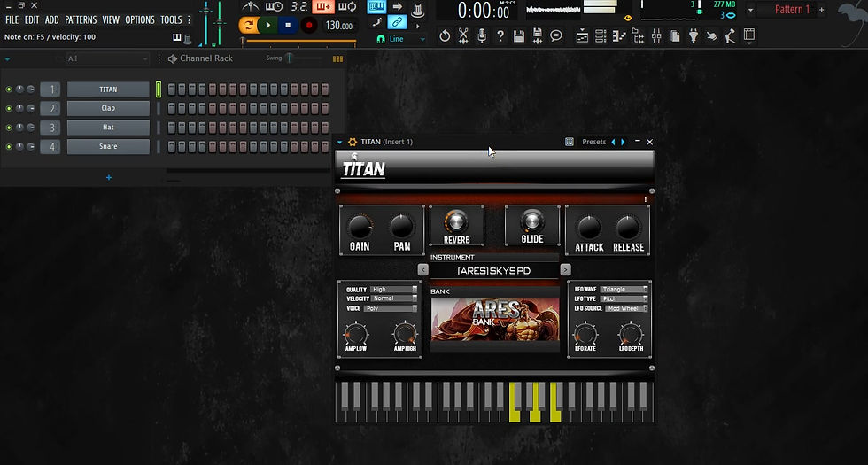
Task: Open the VELOCITY Normal dropdown
Action: coord(394,298)
